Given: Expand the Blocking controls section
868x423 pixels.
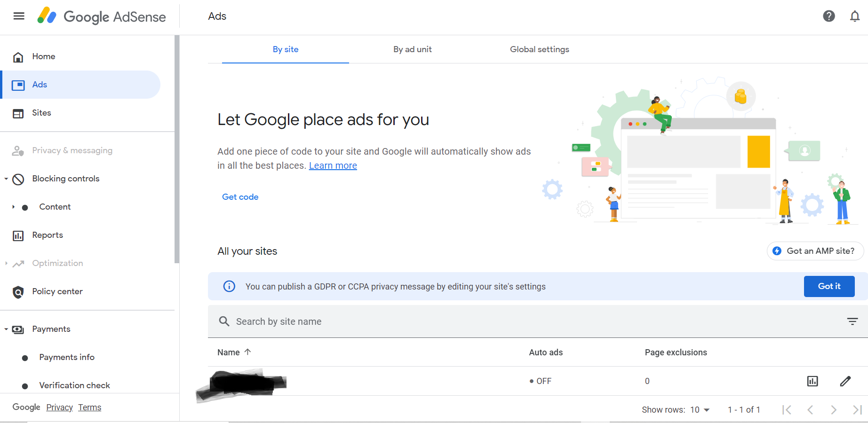Looking at the screenshot, I should pyautogui.click(x=6, y=179).
